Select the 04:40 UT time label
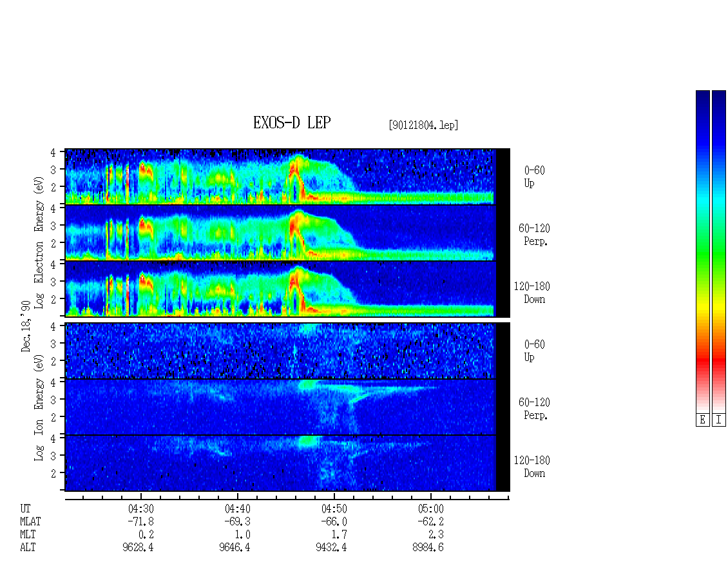The image size is (728, 564). pos(238,509)
